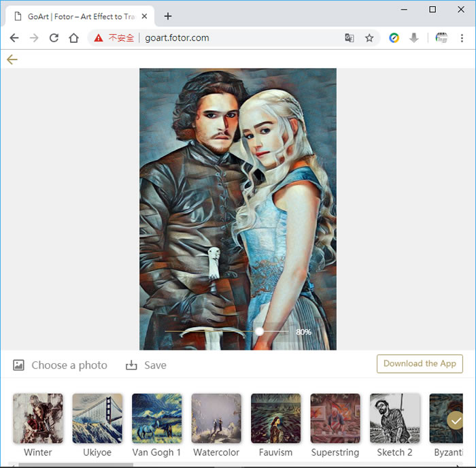Open the translate page icon
The height and width of the screenshot is (468, 476).
pos(349,38)
